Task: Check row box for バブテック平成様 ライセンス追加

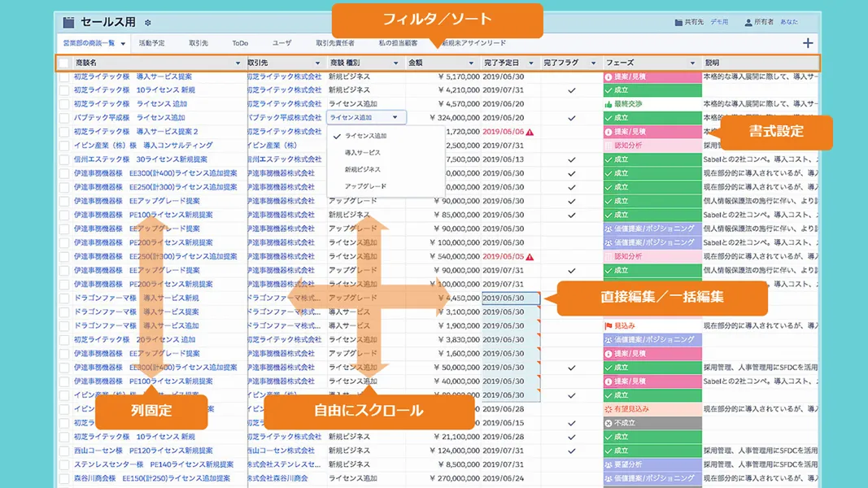Action: tap(64, 118)
